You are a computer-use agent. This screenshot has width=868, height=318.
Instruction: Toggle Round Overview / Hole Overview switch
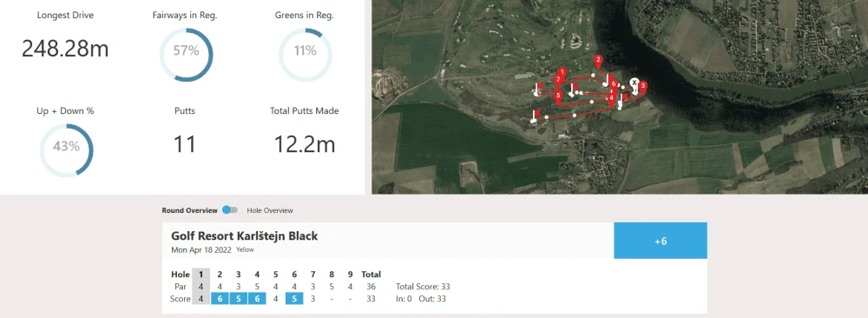tap(230, 210)
